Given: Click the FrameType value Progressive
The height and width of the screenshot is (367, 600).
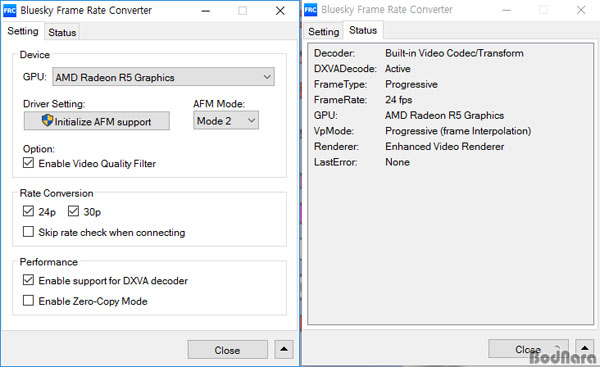Looking at the screenshot, I should click(411, 84).
